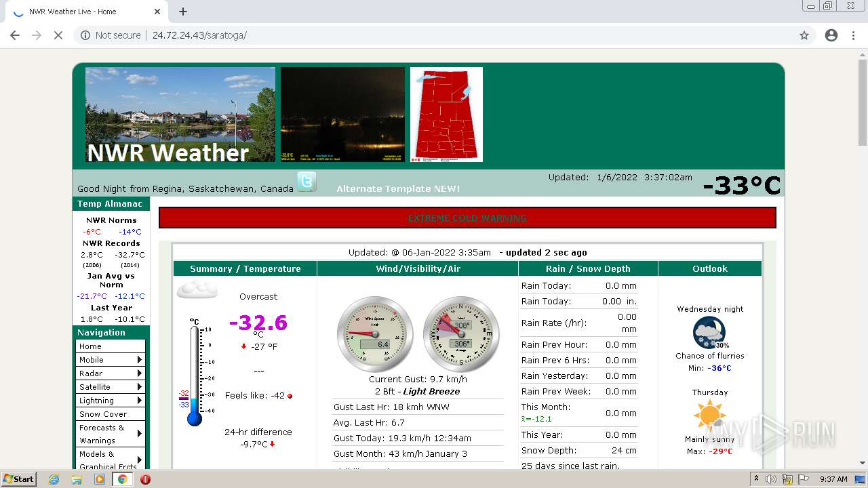Open File Explorer from taskbar

tap(77, 479)
